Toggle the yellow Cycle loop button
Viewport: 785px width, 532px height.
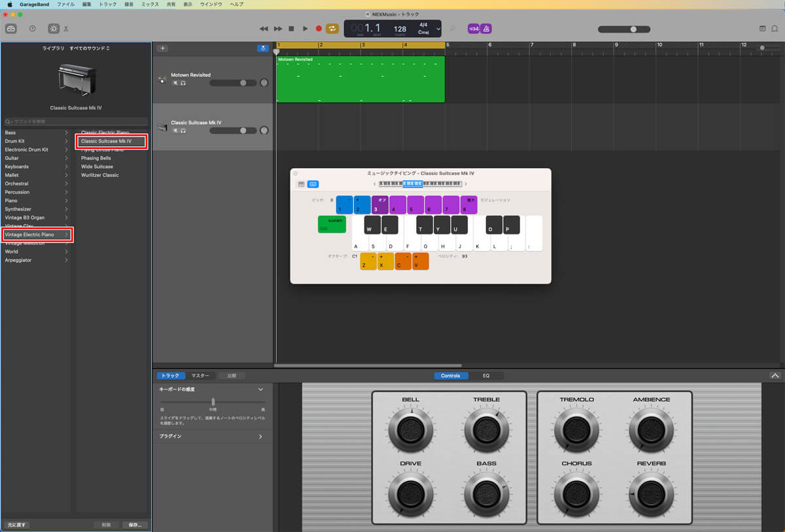[332, 29]
